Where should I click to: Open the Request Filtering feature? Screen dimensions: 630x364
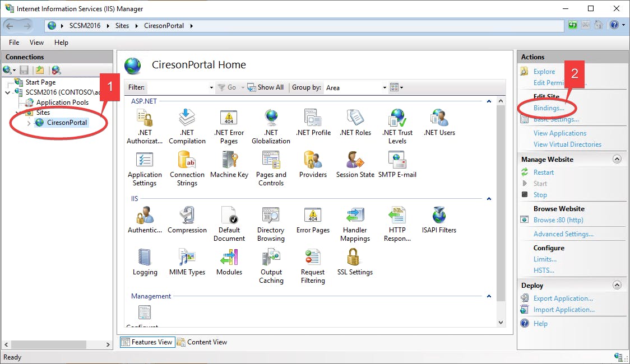pyautogui.click(x=313, y=266)
